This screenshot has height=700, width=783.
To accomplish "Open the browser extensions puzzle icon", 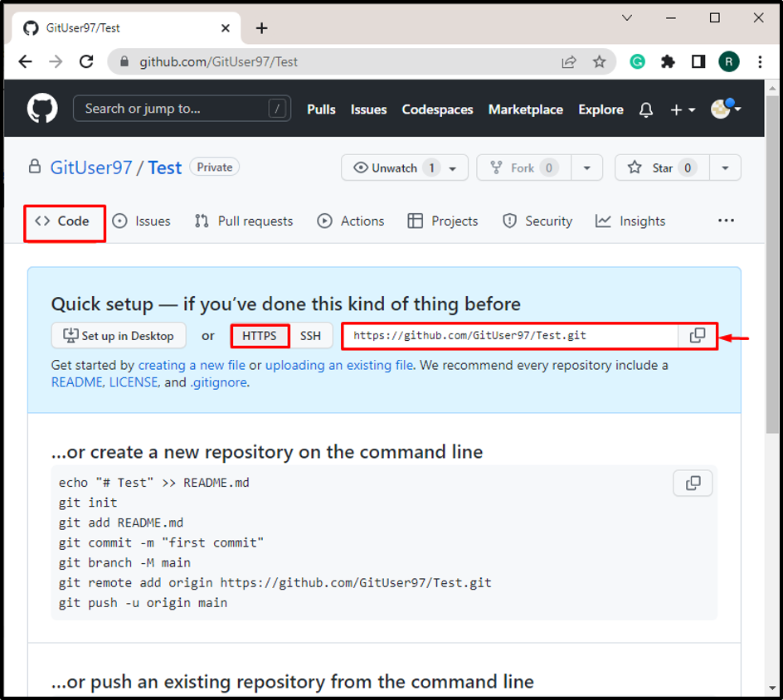I will [x=668, y=61].
